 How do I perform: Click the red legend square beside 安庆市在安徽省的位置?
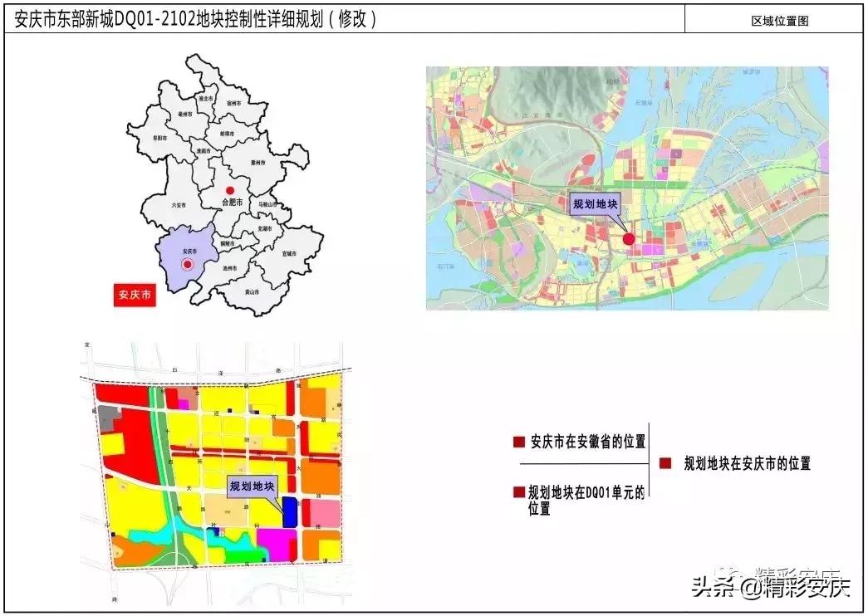[x=518, y=441]
